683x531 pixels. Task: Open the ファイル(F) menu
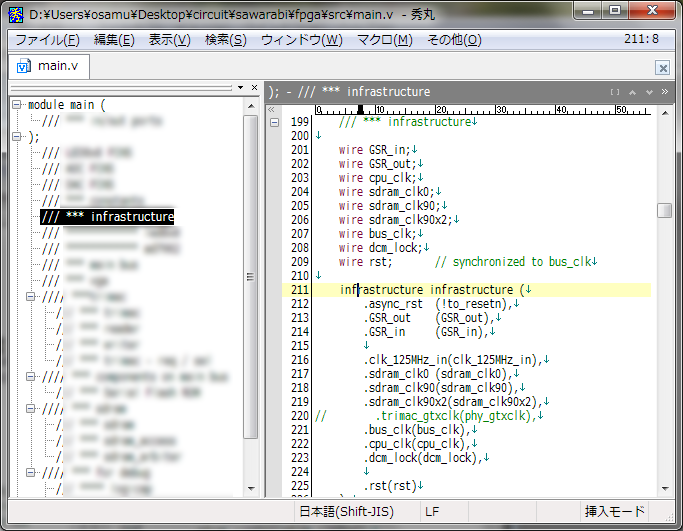coord(47,40)
